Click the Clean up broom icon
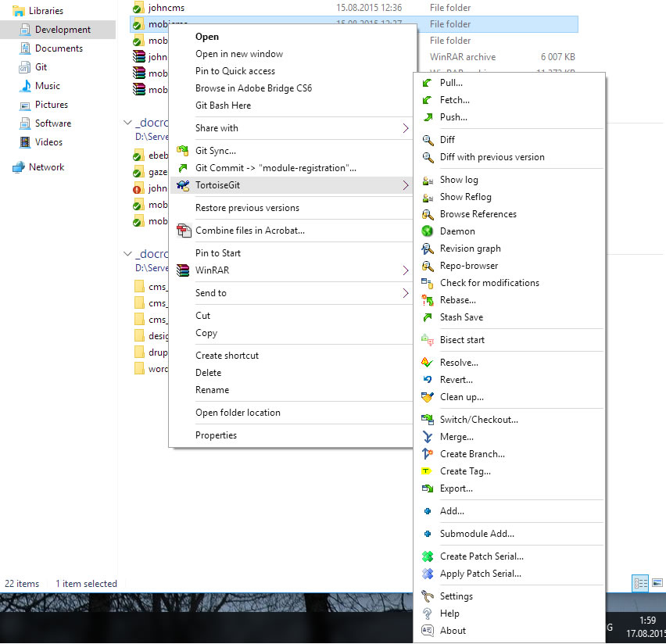The height and width of the screenshot is (644, 666). click(427, 397)
